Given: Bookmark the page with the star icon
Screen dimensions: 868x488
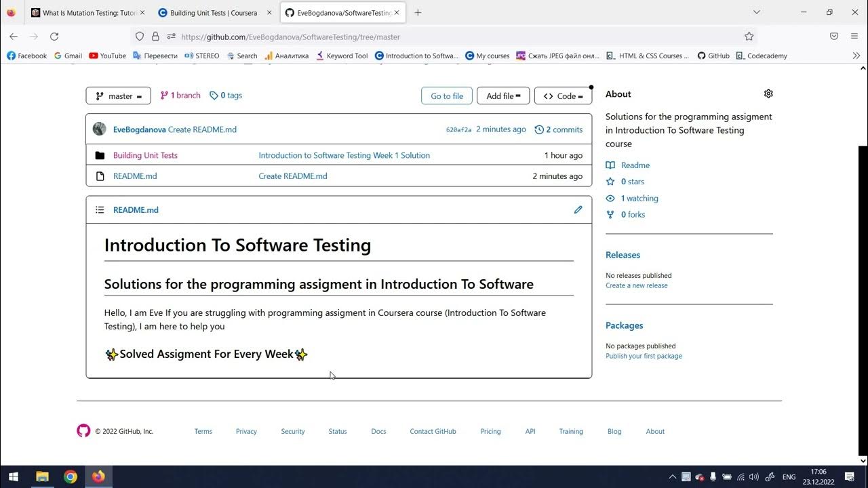Looking at the screenshot, I should [749, 37].
